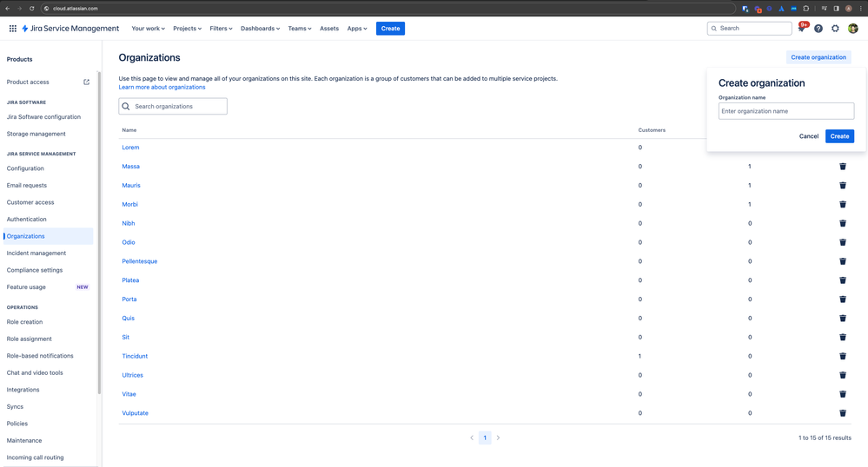This screenshot has height=467, width=868.
Task: Go to next page with right chevron
Action: pyautogui.click(x=498, y=437)
